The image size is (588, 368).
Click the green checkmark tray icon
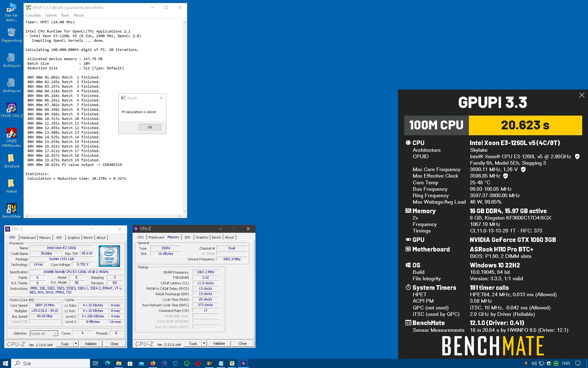point(556,363)
